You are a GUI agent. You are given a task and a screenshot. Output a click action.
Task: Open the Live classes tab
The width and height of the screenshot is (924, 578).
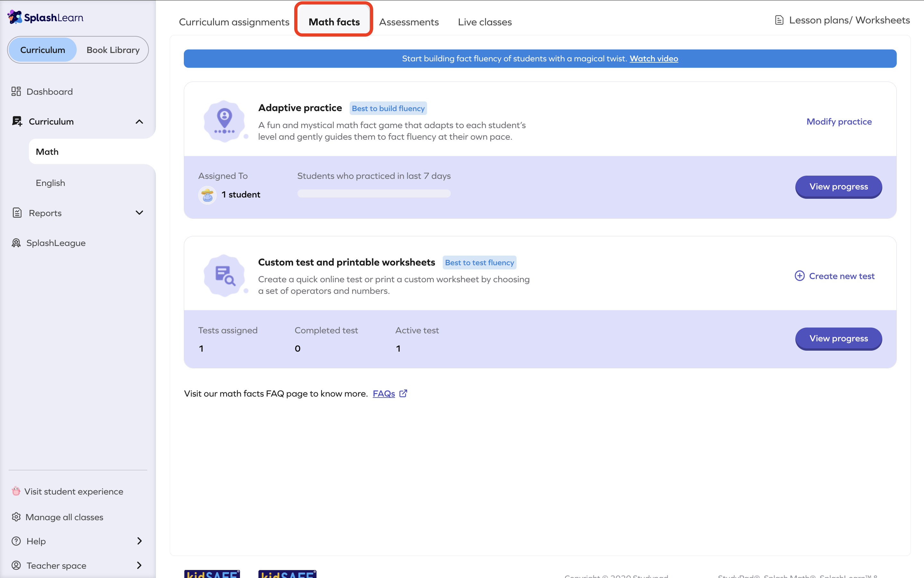[x=485, y=22]
